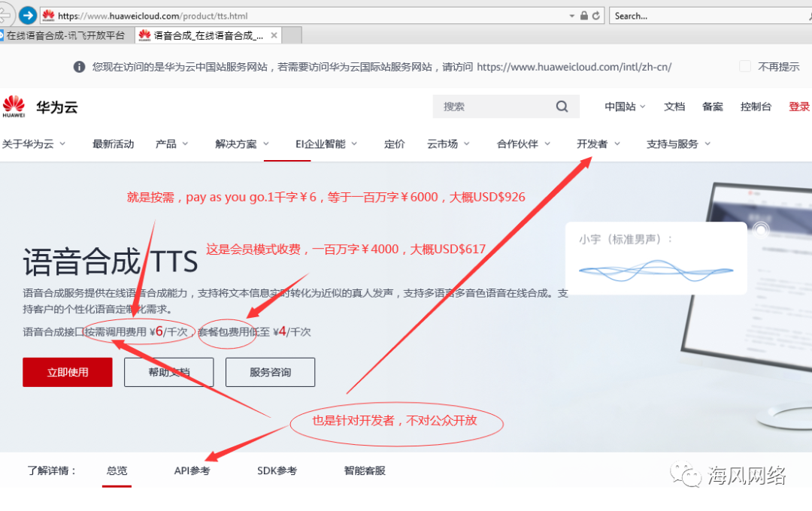
Task: Open the 定价 pricing menu item
Action: click(394, 144)
